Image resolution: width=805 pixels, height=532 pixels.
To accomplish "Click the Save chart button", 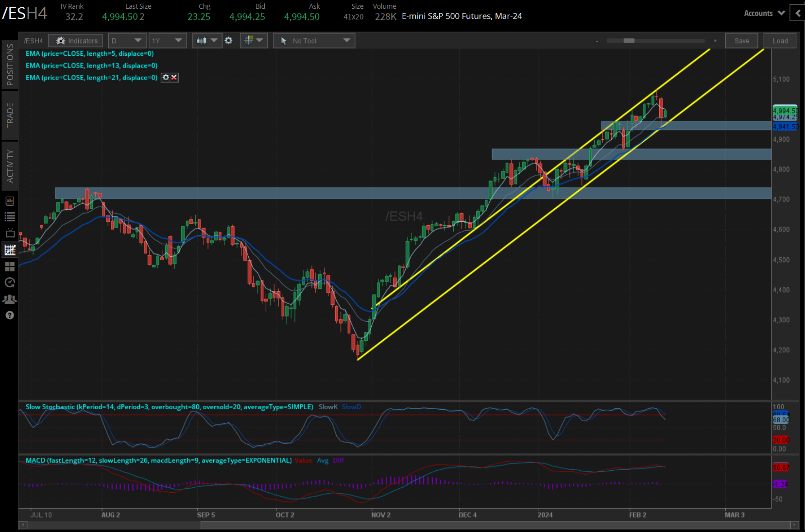I will click(x=741, y=41).
